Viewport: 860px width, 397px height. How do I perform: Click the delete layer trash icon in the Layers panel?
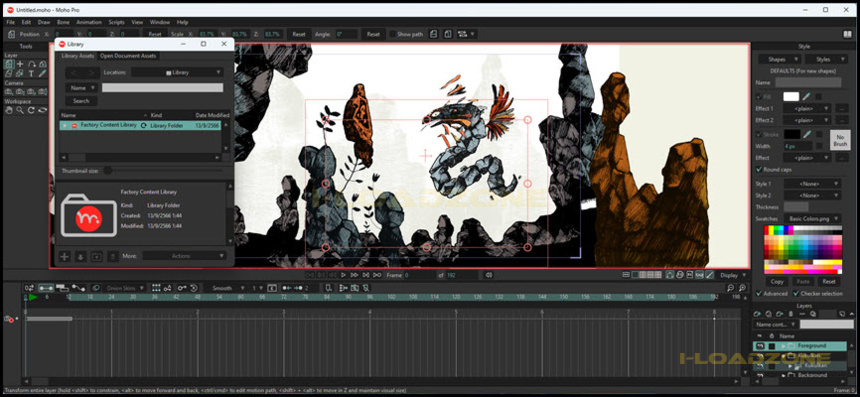pyautogui.click(x=790, y=314)
